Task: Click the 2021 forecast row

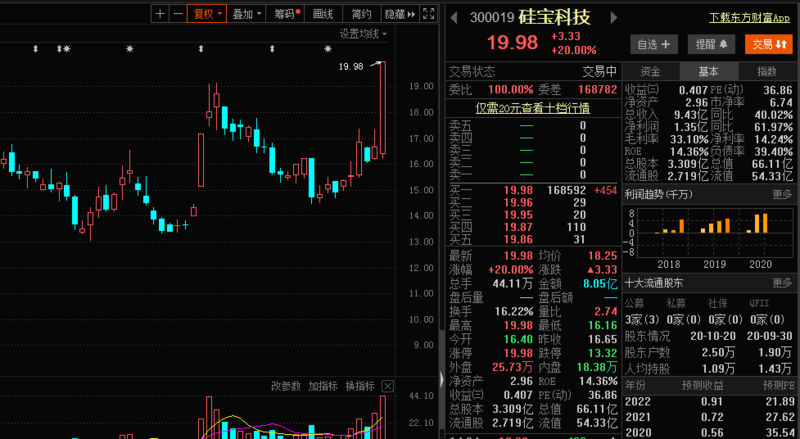Action: 710,417
